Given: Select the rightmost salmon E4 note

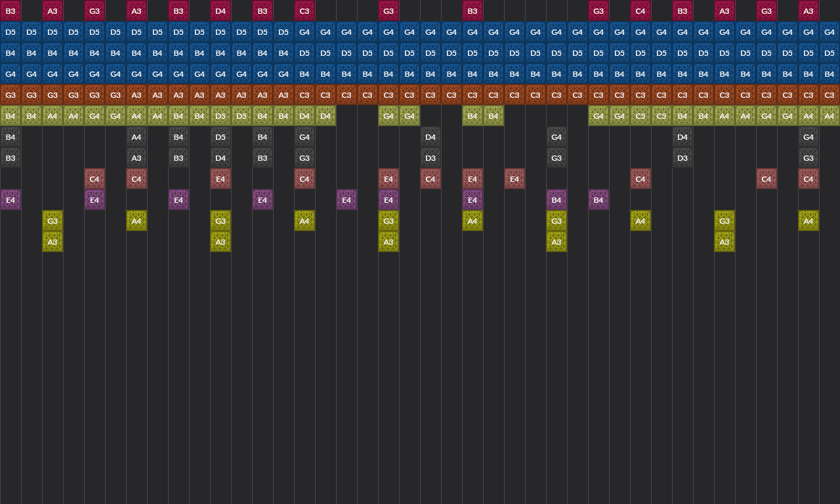Looking at the screenshot, I should point(514,179).
